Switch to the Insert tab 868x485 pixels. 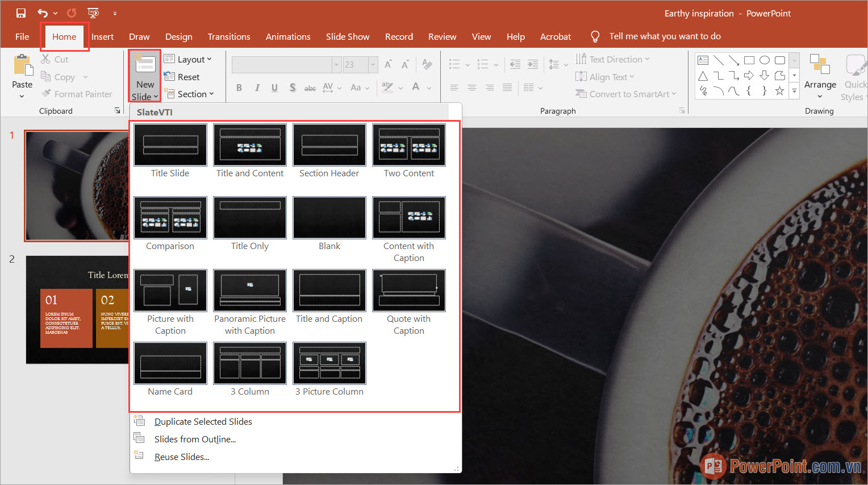click(103, 36)
